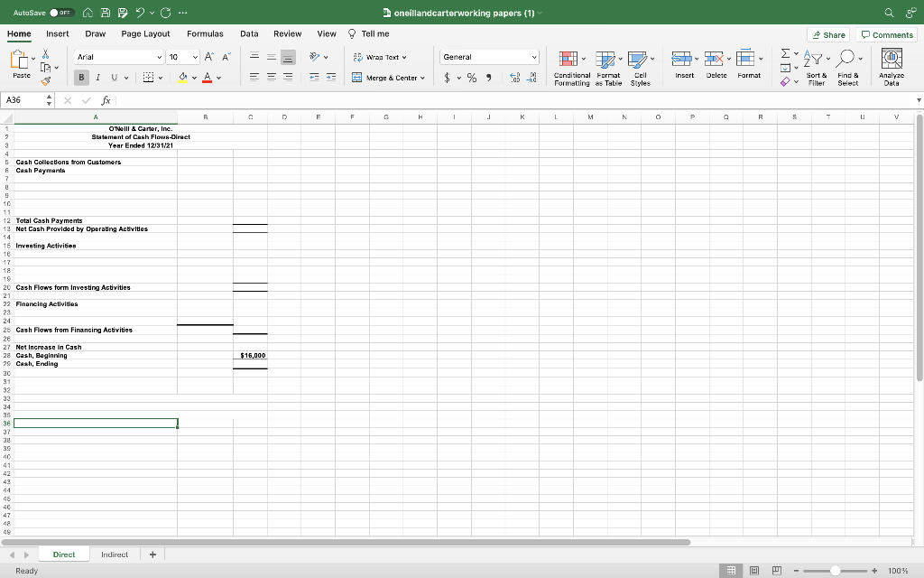Open Conditional Formatting menu
Viewport: 924px width, 578px height.
click(x=571, y=69)
